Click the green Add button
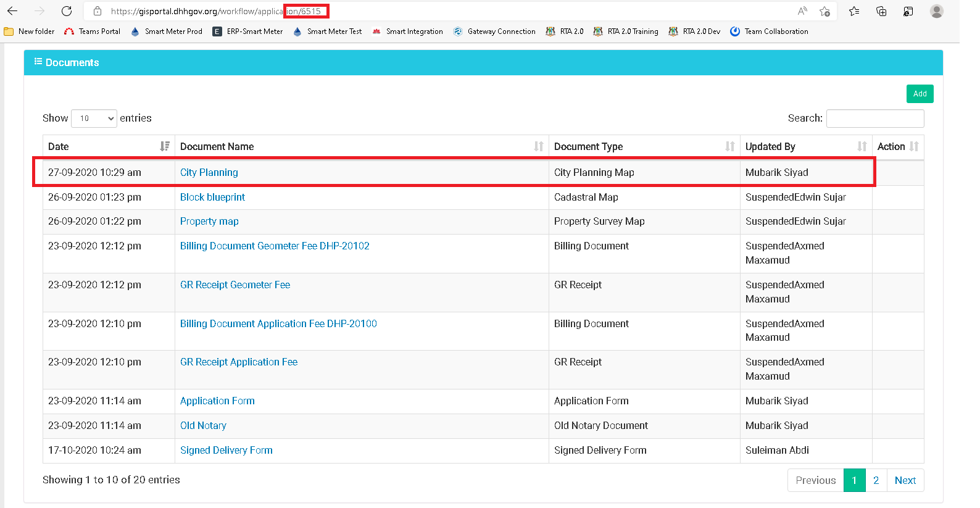 pyautogui.click(x=920, y=94)
